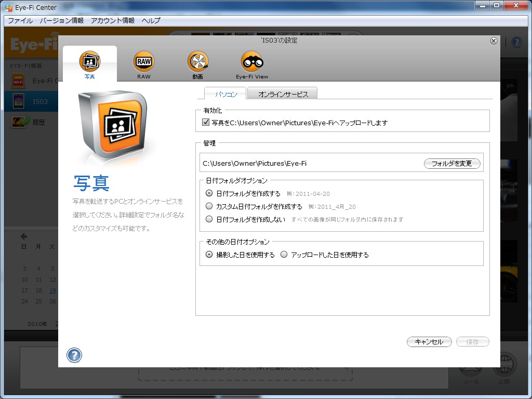Open the アカウント情報 menu
This screenshot has width=532, height=399.
(x=113, y=20)
